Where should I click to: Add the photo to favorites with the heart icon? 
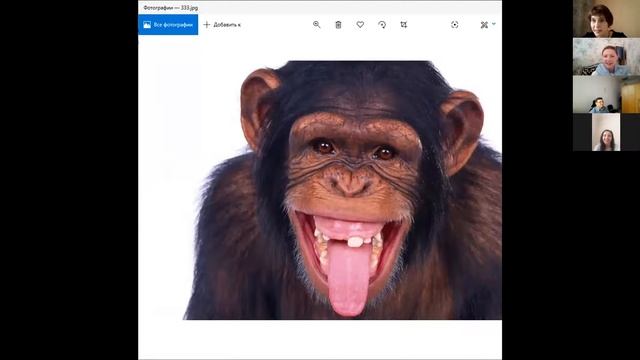coord(360,24)
